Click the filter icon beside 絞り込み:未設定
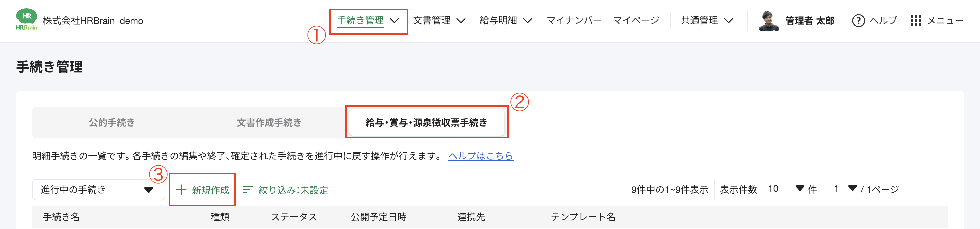 click(248, 190)
